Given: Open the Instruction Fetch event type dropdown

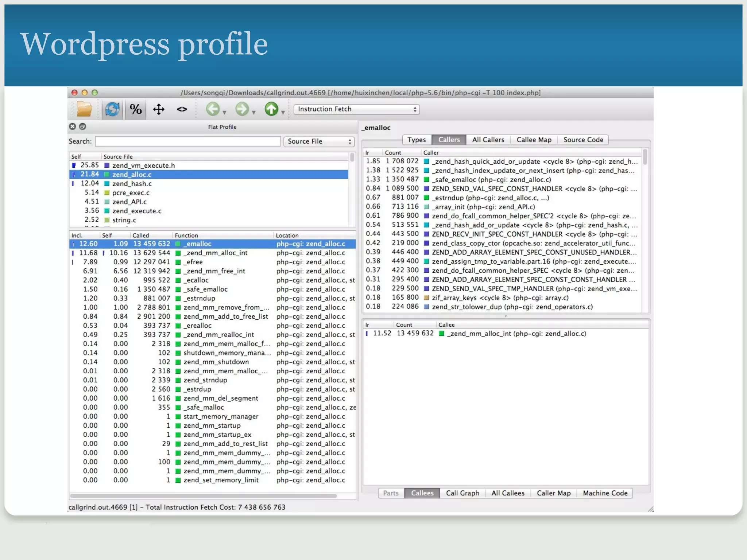Looking at the screenshot, I should tap(357, 109).
